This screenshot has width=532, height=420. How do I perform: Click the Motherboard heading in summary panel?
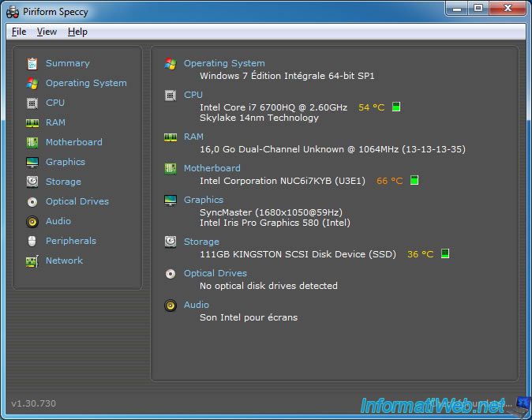coord(212,168)
